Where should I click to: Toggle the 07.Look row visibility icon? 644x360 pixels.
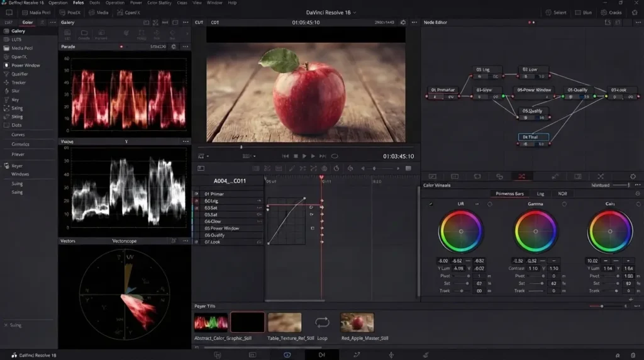pyautogui.click(x=196, y=242)
